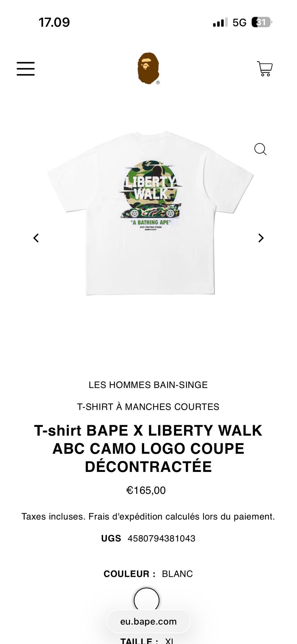Tap the product title heading
Viewport: 297px width, 644px height.
tap(148, 448)
